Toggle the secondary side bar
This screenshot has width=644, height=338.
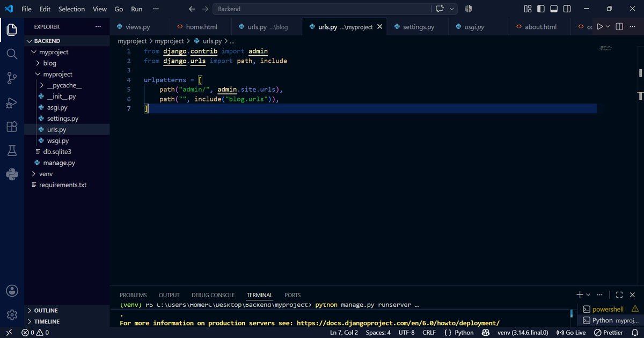[567, 9]
